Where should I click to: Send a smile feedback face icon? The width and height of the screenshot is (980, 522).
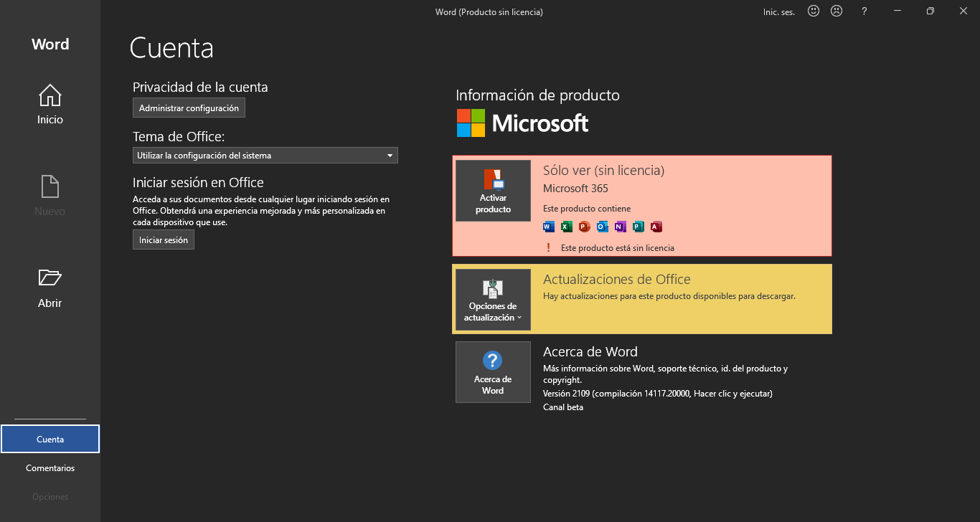click(814, 11)
